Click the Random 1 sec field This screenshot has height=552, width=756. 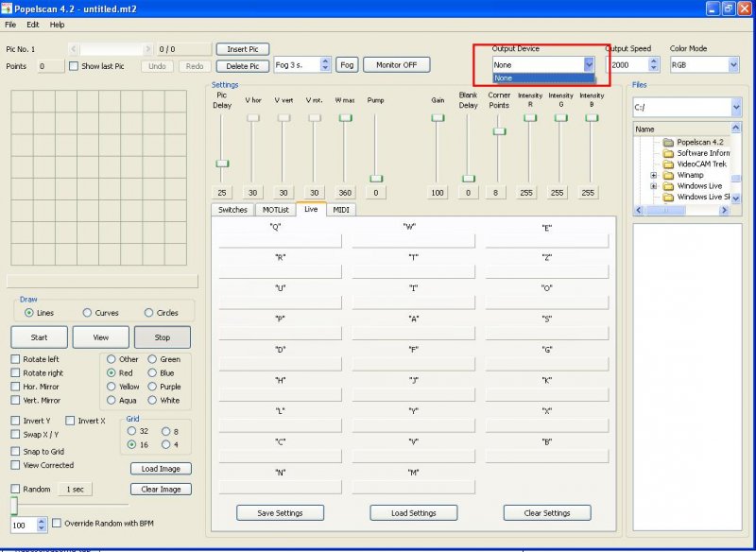[x=76, y=490]
